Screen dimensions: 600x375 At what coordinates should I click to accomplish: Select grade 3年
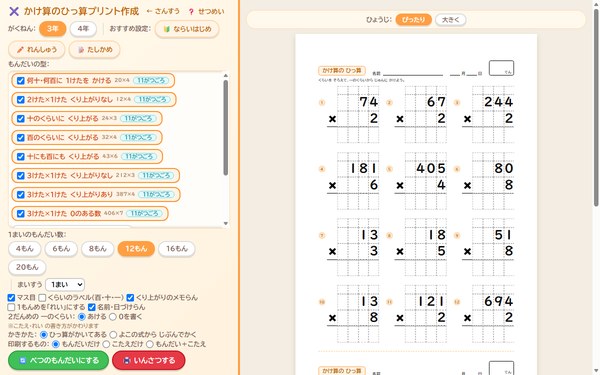click(52, 29)
